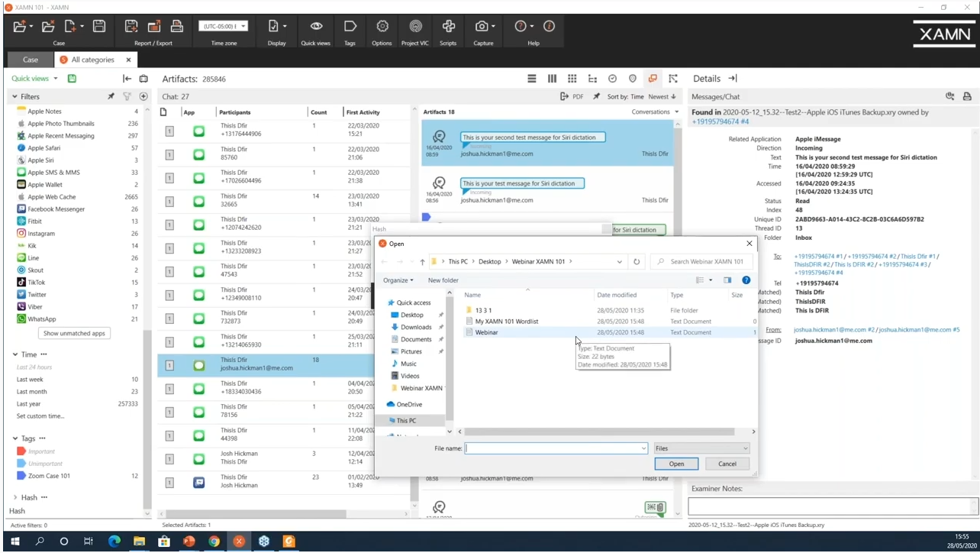The width and height of the screenshot is (980, 553).
Task: Switch to the Case tab
Action: tap(31, 60)
